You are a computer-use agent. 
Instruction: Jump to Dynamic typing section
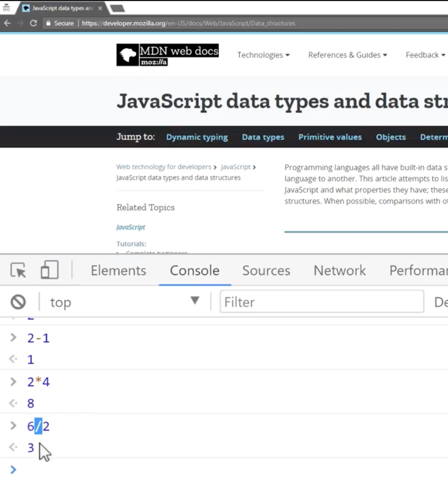[197, 137]
